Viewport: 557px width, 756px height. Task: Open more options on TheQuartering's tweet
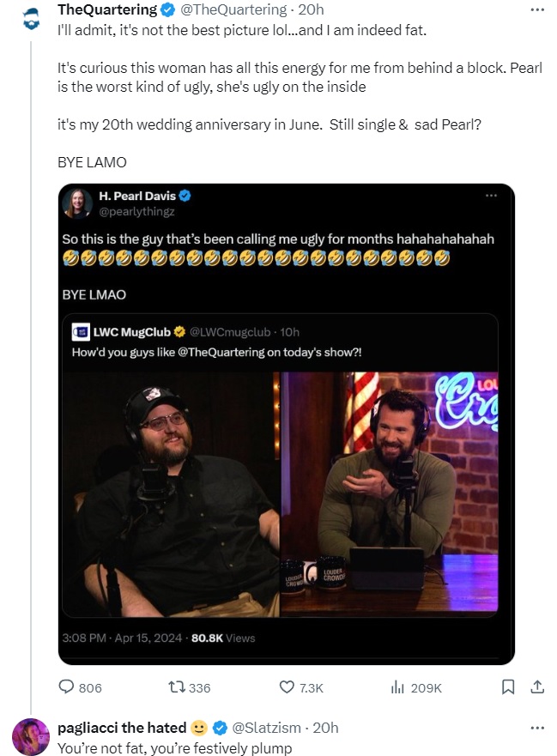coord(537,9)
